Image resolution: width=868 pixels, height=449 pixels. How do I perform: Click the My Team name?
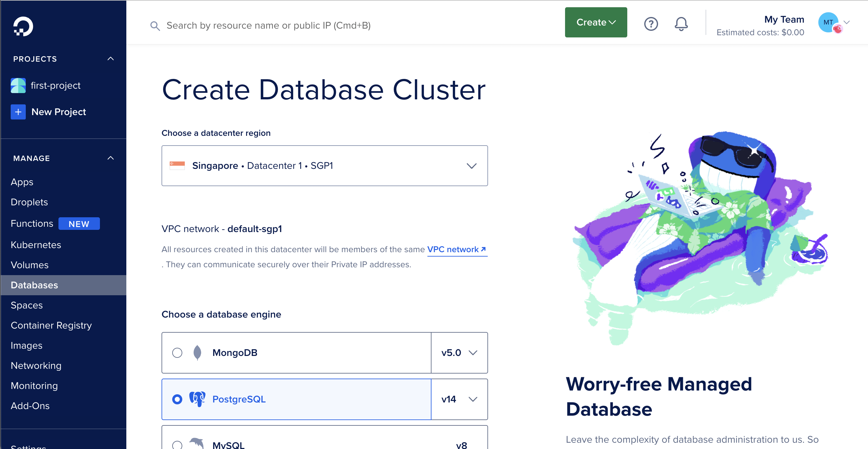784,19
